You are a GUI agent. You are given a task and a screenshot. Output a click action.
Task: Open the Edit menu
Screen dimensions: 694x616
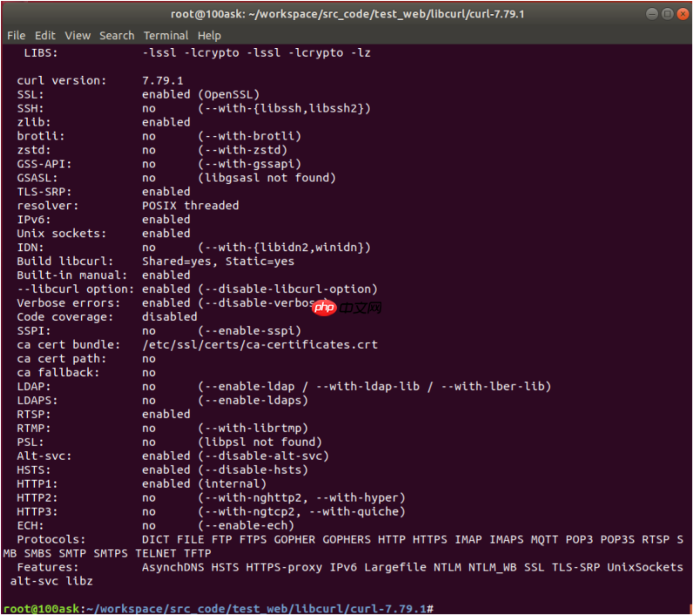click(x=45, y=36)
